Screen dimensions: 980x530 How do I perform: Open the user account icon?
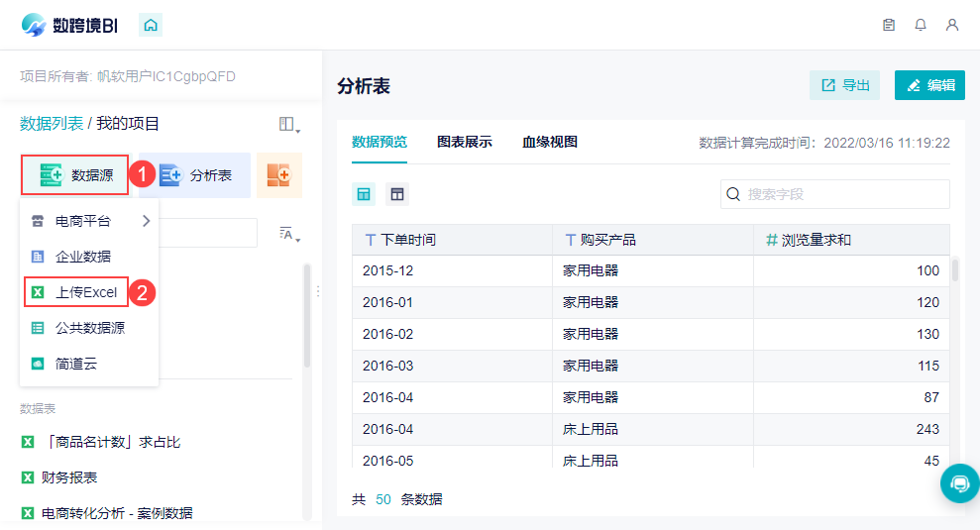click(x=952, y=25)
